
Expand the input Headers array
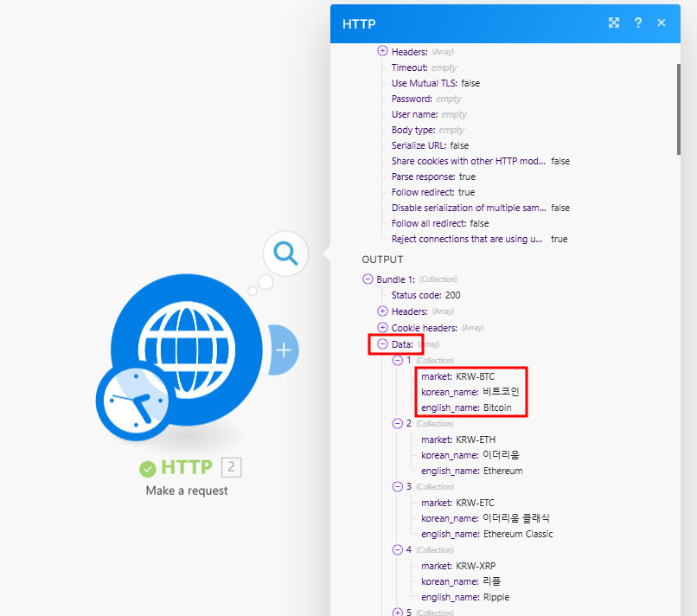(x=383, y=52)
